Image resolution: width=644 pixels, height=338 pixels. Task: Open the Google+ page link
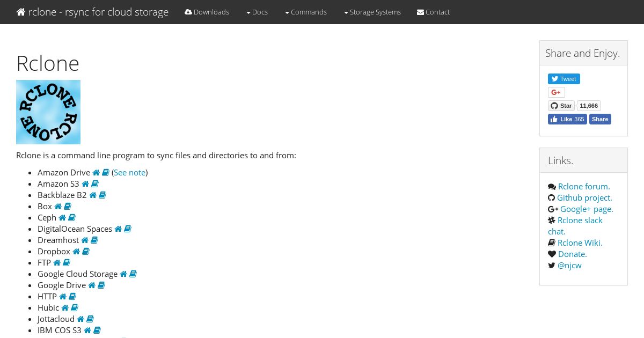pos(587,209)
